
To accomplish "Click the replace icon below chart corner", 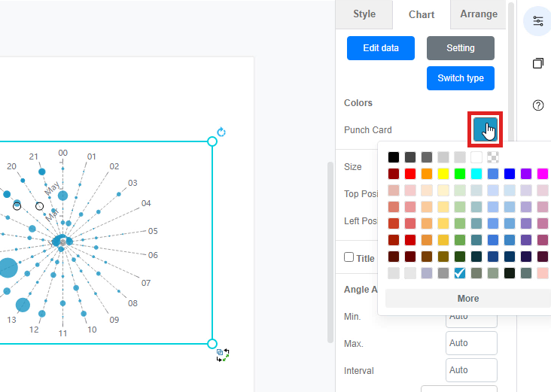I will tap(222, 354).
